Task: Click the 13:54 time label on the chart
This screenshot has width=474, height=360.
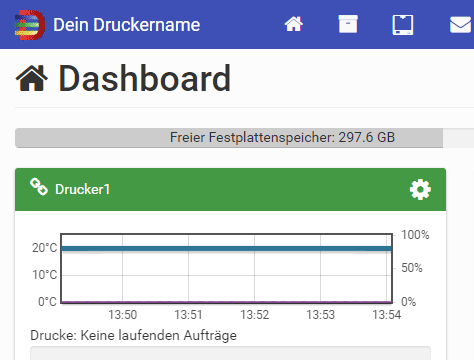Action: (x=387, y=315)
